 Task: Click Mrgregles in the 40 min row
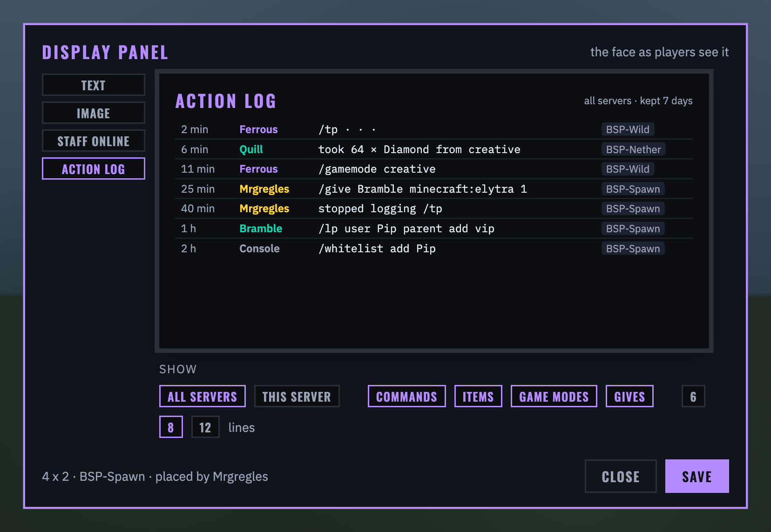pos(264,209)
